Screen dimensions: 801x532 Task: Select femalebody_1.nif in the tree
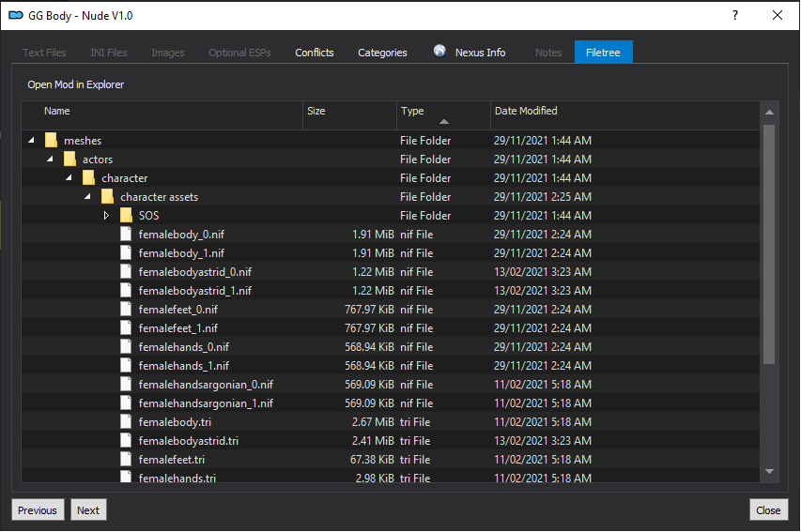click(x=391, y=252)
